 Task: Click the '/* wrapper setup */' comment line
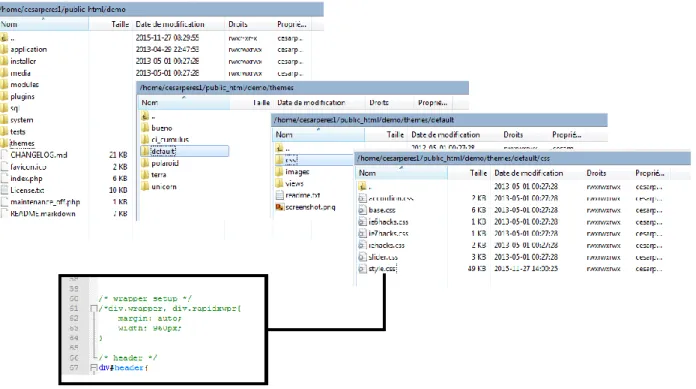[x=145, y=299]
